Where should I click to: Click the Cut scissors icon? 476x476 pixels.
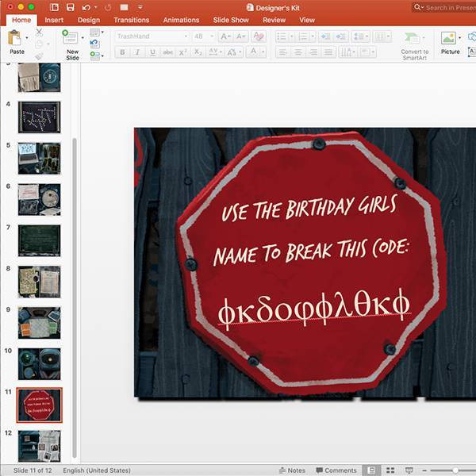point(39,33)
